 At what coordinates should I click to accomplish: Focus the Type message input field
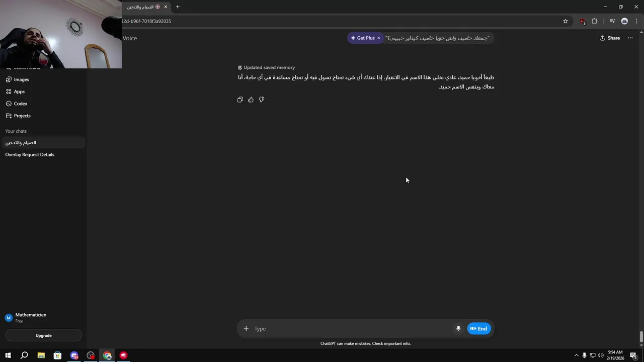(352, 329)
